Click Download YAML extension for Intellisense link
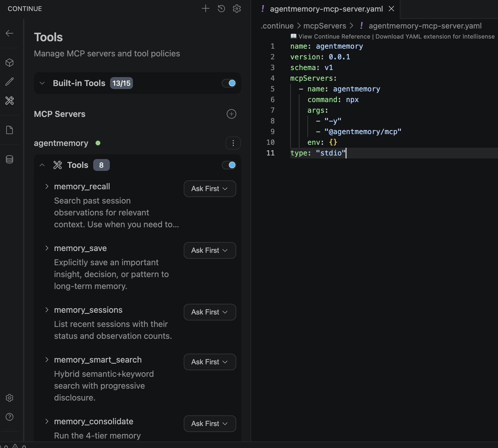The height and width of the screenshot is (448, 498). 435,36
